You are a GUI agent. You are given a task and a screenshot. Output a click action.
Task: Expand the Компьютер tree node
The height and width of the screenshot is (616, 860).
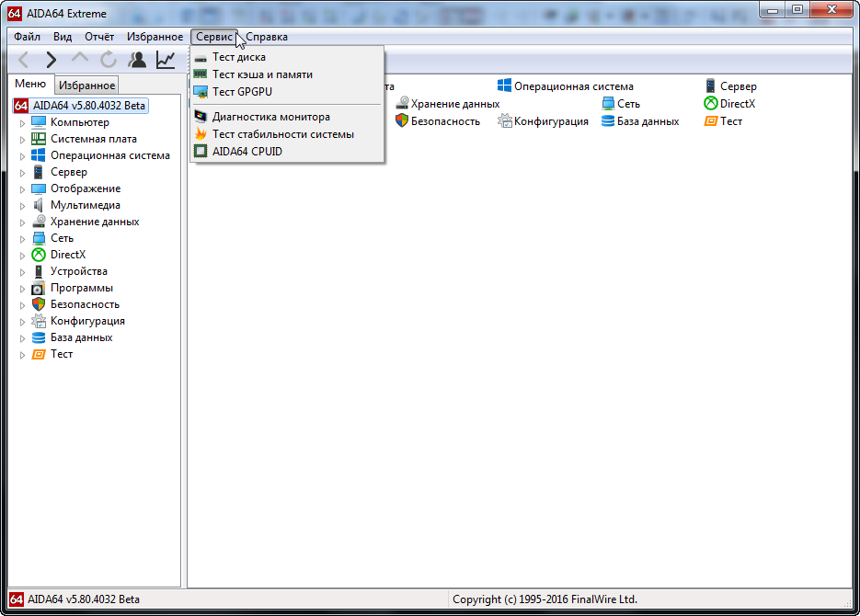(x=22, y=123)
